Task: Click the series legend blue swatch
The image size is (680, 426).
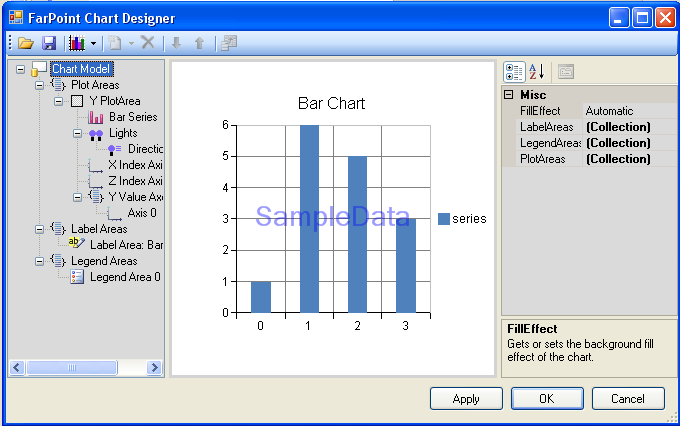Action: pyautogui.click(x=444, y=219)
